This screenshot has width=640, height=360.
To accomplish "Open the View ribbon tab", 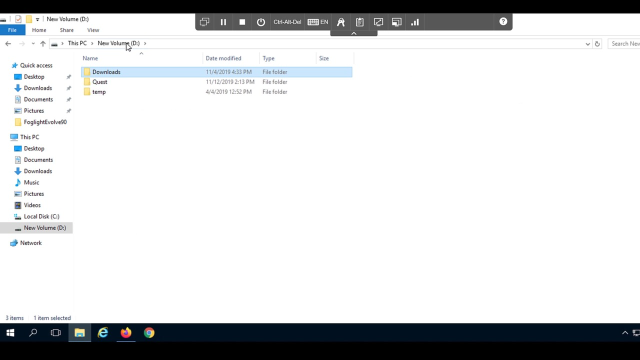I will [93, 30].
